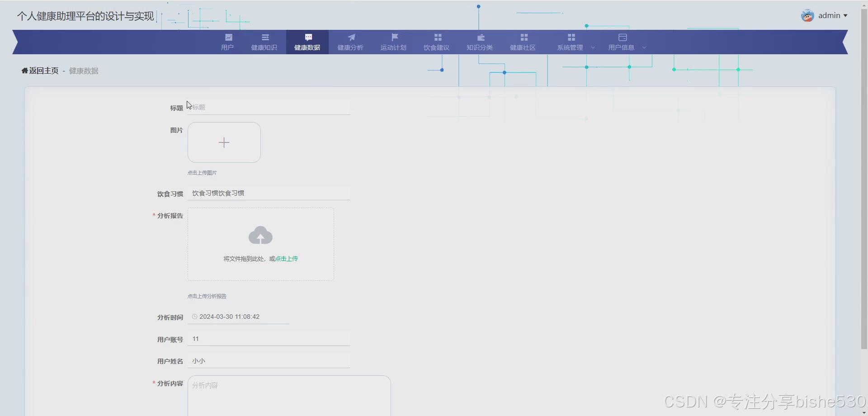
Task: Click the home icon beside 返回主页
Action: click(24, 71)
